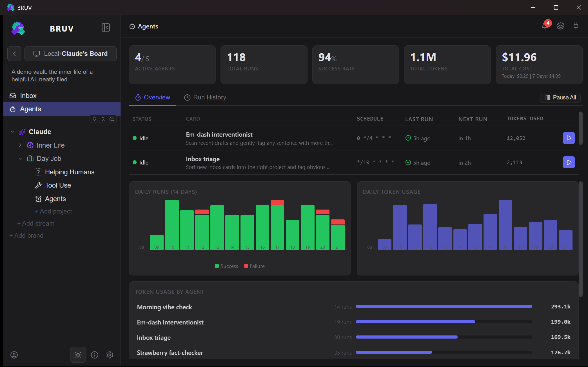This screenshot has height=367, width=588.
Task: Click the '12,052' tokens value
Action: [x=516, y=138]
